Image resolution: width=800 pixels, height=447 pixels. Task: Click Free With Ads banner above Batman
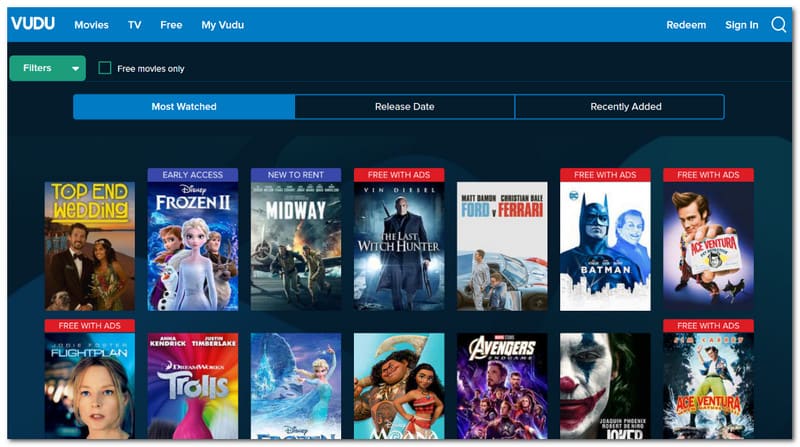pos(605,175)
